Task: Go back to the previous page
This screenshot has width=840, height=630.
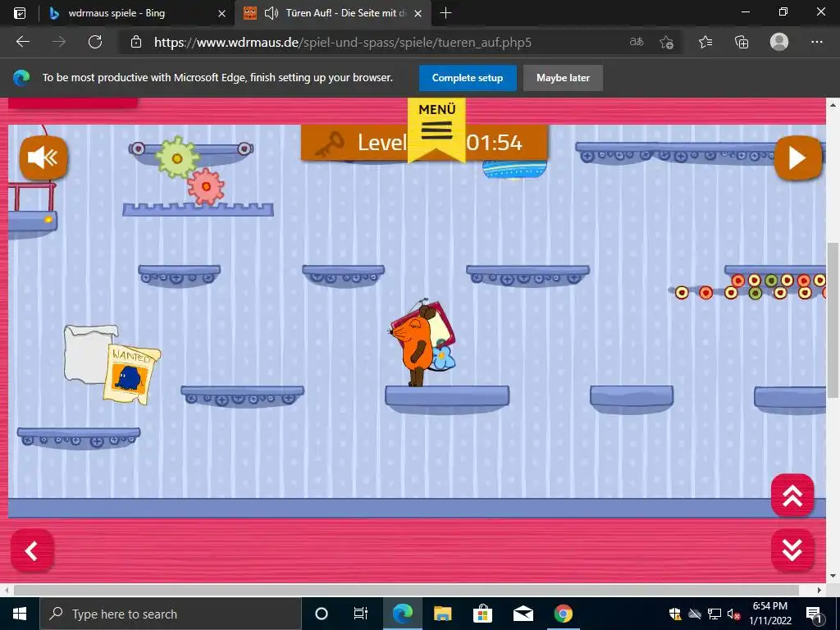Action: [x=22, y=42]
